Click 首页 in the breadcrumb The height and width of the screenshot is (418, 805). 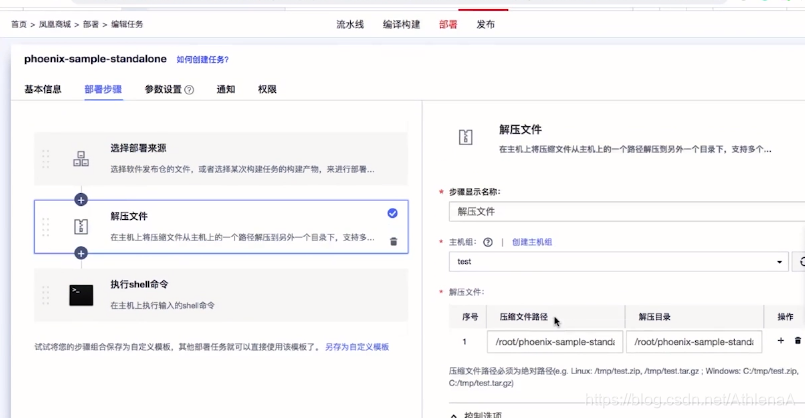click(19, 24)
